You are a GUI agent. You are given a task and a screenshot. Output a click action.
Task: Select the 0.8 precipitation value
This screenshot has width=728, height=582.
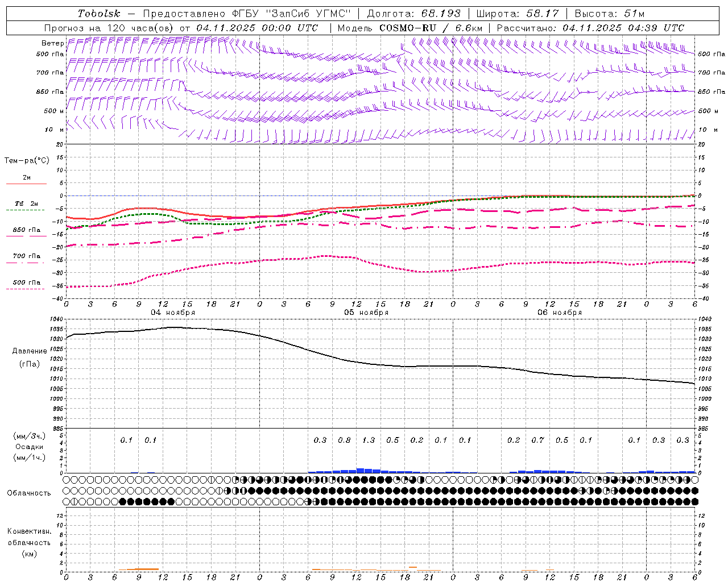point(344,440)
